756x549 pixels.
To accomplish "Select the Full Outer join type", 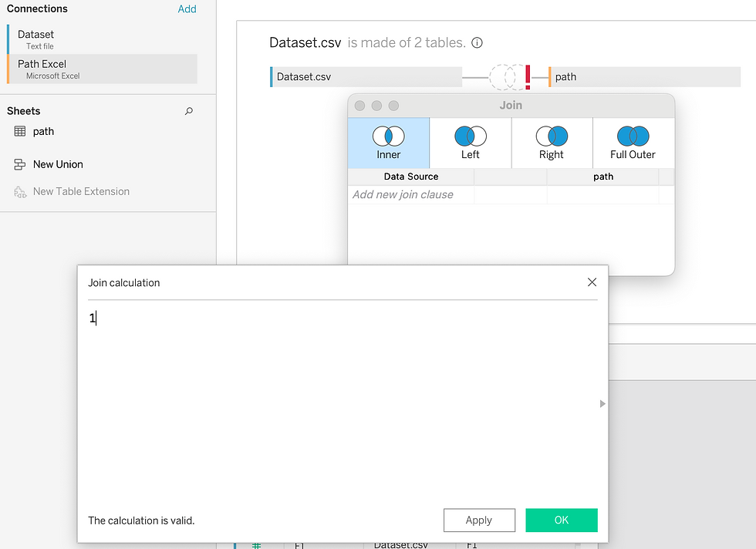I will coord(633,143).
